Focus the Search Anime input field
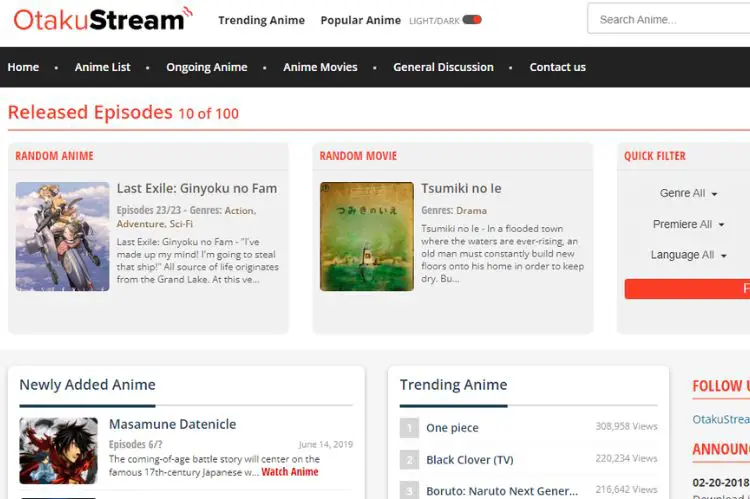Screen dimensions: 750x499 coord(669,20)
